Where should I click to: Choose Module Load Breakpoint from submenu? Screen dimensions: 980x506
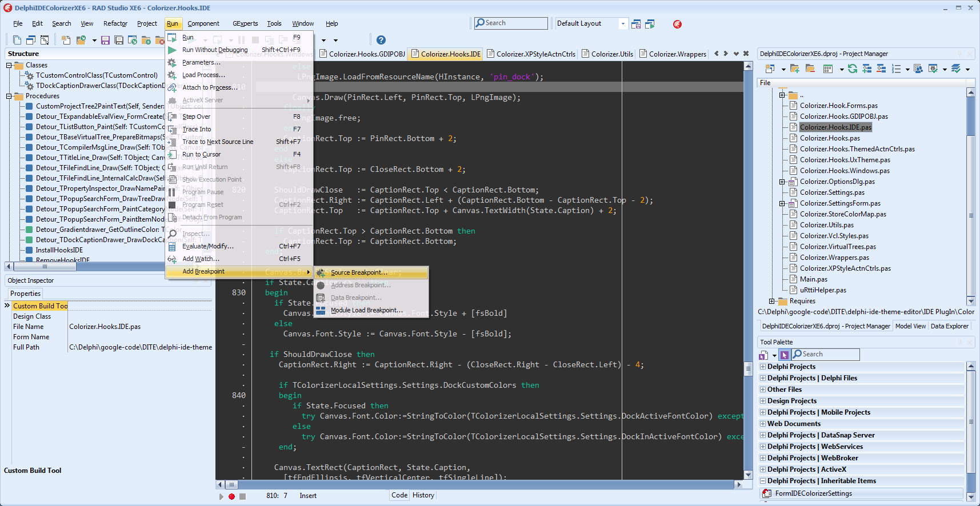(371, 310)
